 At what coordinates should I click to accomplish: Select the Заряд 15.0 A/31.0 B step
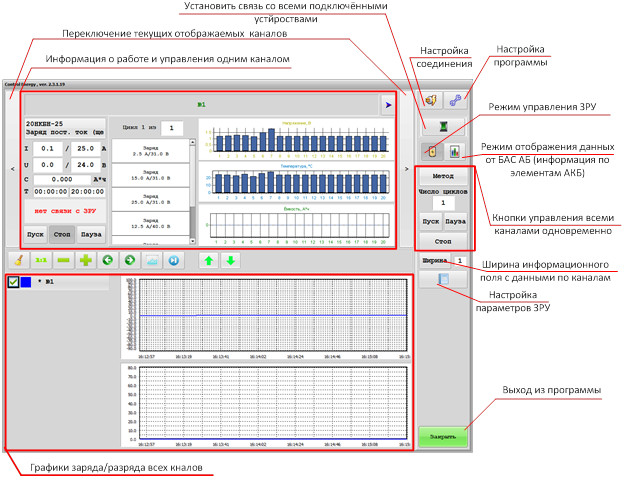tap(148, 175)
